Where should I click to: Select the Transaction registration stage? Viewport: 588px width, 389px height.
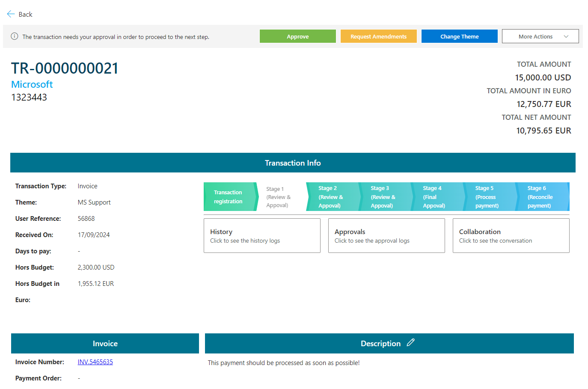coord(229,197)
